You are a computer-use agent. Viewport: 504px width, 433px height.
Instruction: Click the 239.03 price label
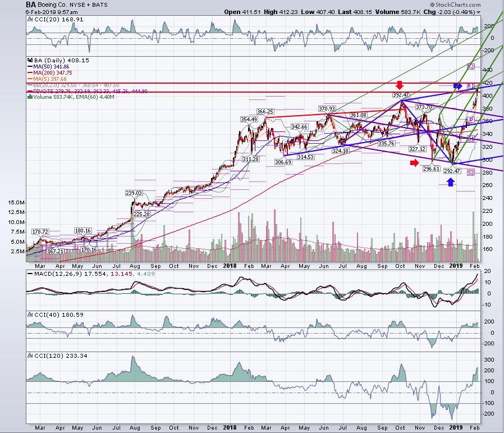click(x=134, y=193)
